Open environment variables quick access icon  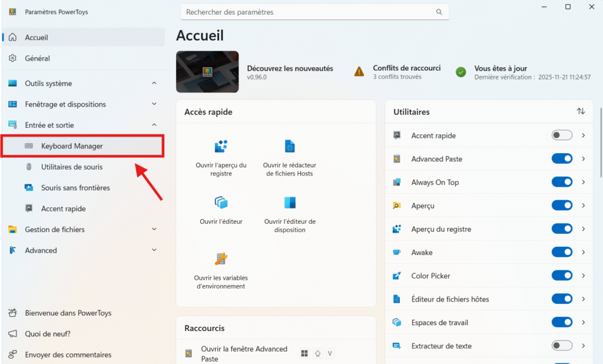pyautogui.click(x=221, y=259)
